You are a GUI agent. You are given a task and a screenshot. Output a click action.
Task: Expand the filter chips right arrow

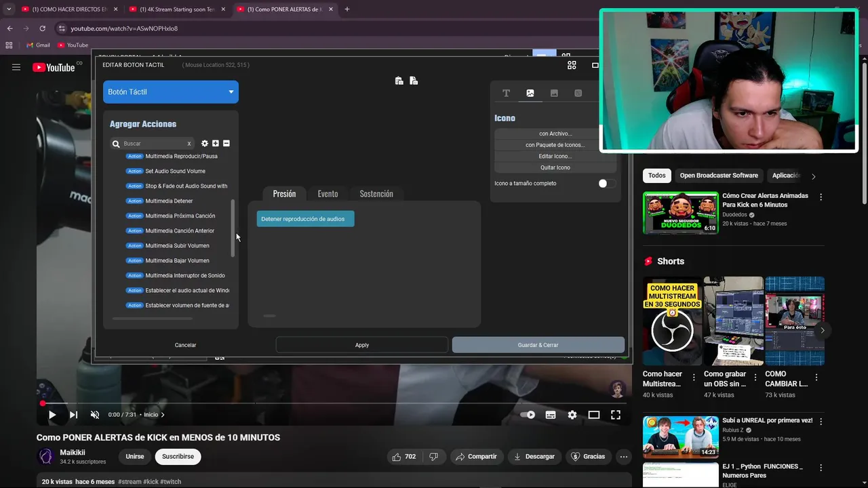coord(814,176)
